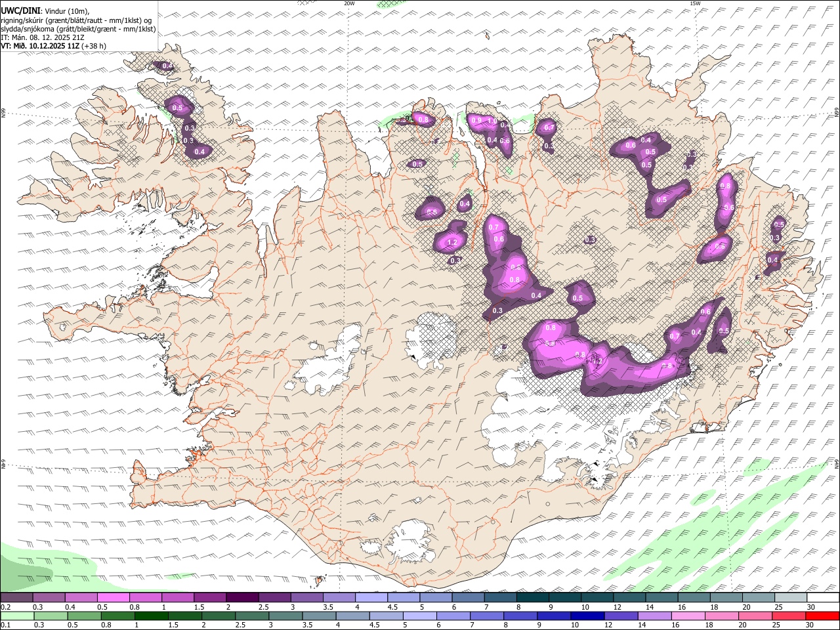840x630 pixels.
Task: Click the UWC/DINI title text
Action: pyautogui.click(x=20, y=10)
